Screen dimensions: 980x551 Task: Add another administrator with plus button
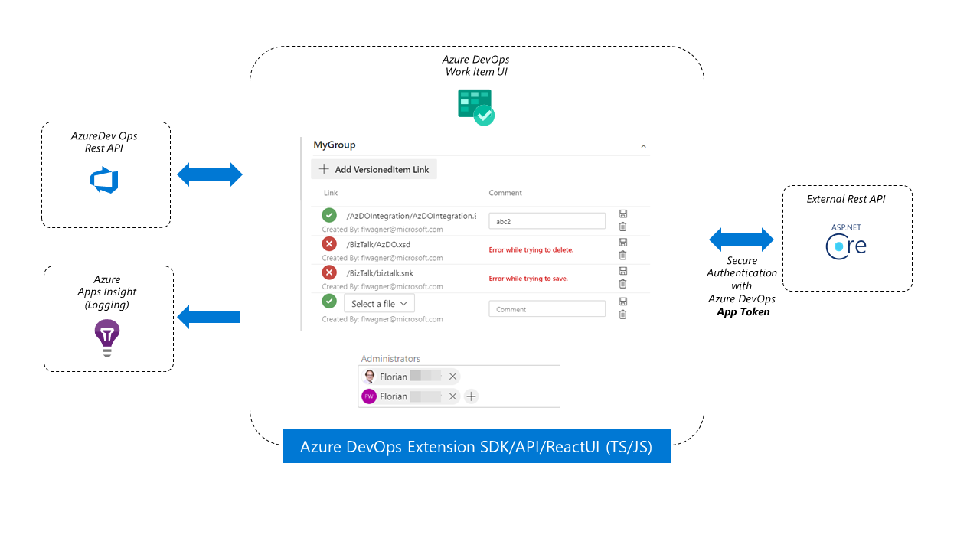point(472,396)
